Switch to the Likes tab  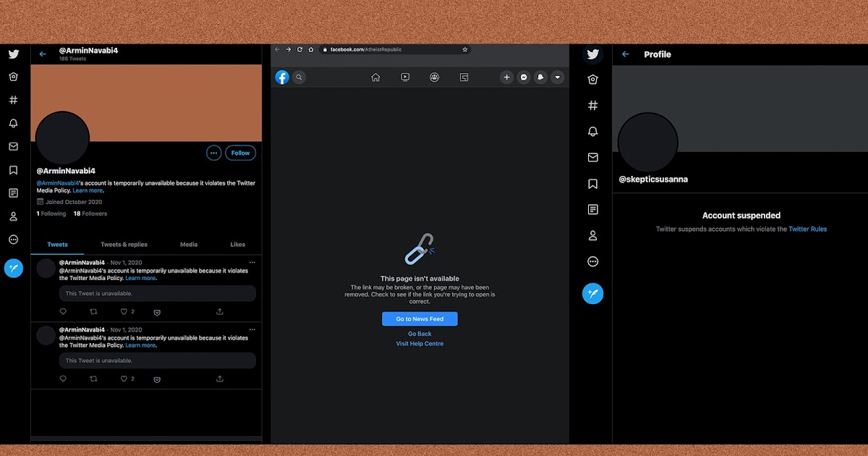(x=237, y=245)
